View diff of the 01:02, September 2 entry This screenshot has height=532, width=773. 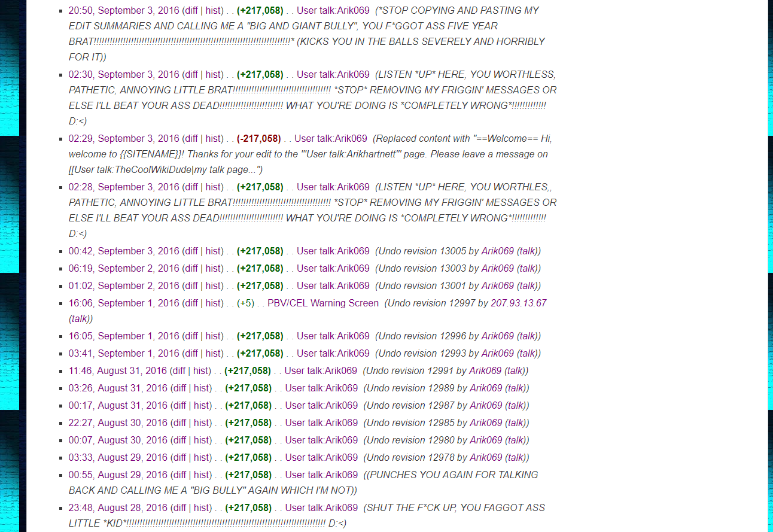[x=191, y=285]
